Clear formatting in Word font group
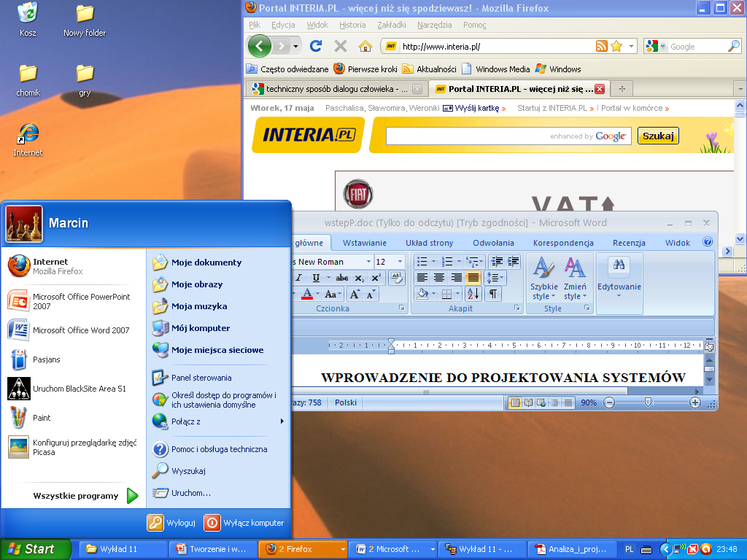The height and width of the screenshot is (560, 747). point(396,278)
